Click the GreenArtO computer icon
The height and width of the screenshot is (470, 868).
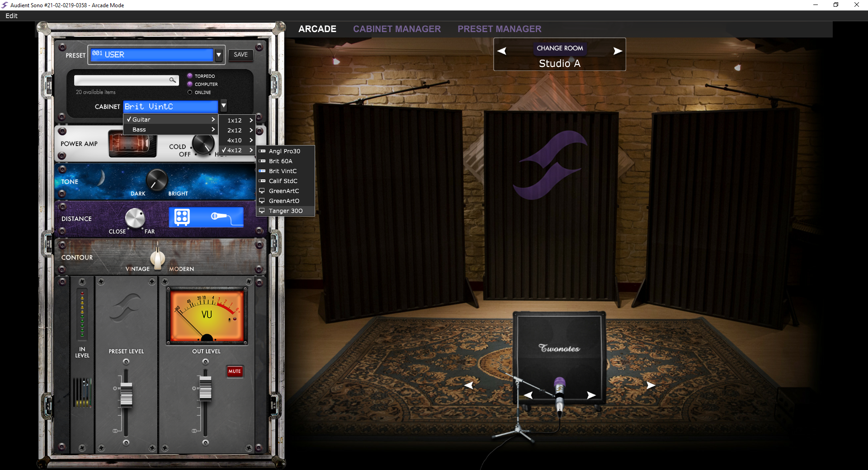pyautogui.click(x=262, y=201)
